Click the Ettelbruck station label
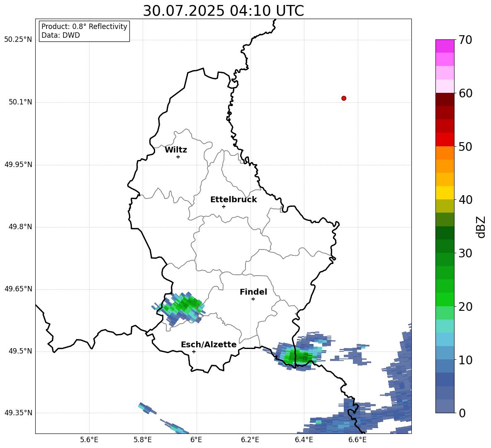The image size is (491, 448). pos(233,200)
